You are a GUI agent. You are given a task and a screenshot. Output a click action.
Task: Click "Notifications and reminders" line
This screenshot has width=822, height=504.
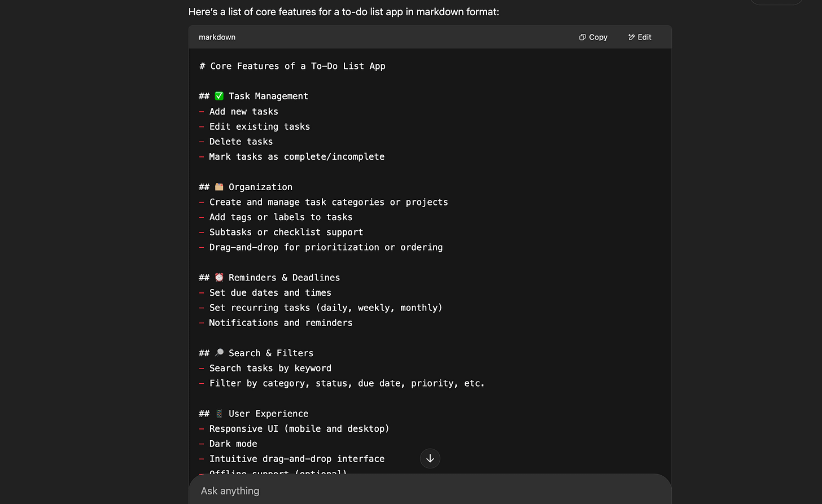[281, 323]
